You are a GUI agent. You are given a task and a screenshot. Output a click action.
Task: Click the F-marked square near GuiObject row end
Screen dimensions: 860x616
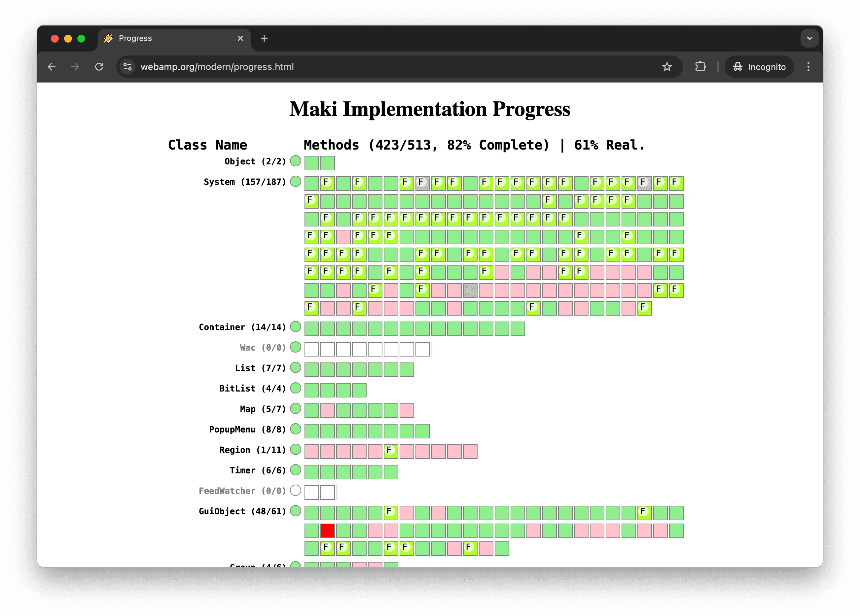coord(644,513)
